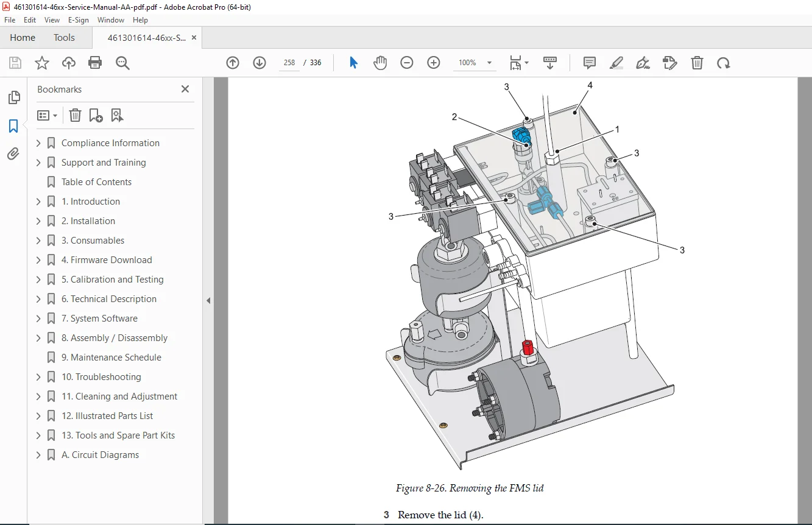Open the attachments paperclip panel

pyautogui.click(x=13, y=154)
